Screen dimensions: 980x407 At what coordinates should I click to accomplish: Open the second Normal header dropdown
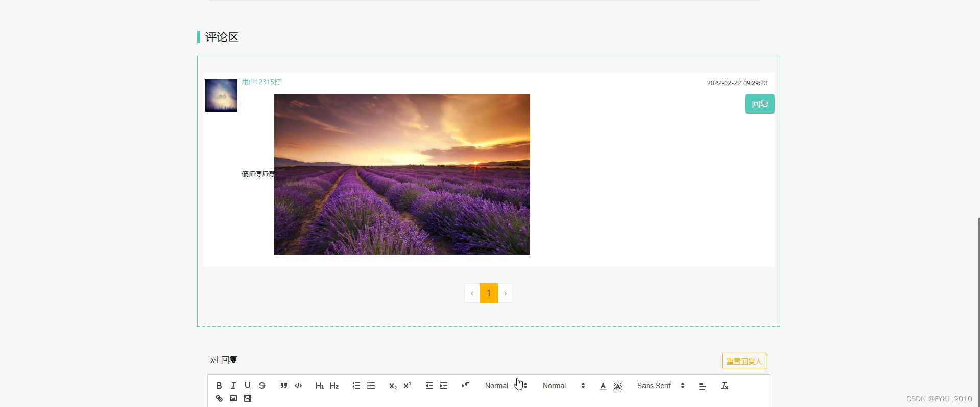pos(563,386)
